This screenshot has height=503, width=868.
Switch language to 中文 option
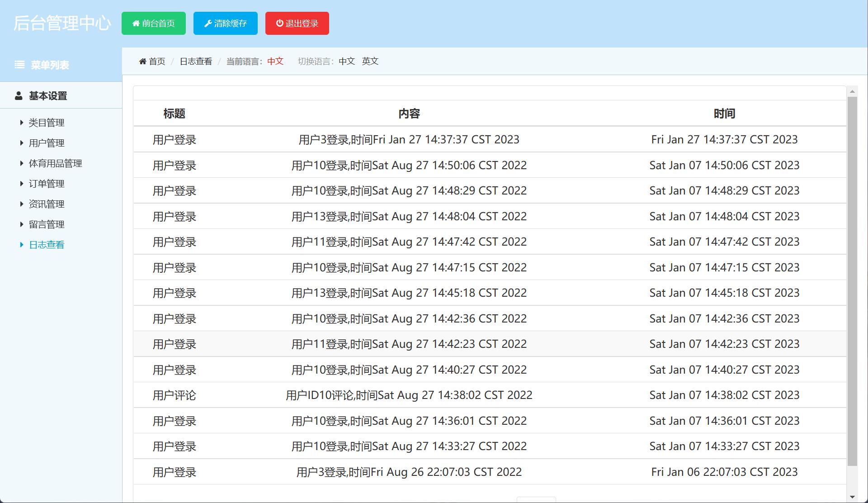347,61
